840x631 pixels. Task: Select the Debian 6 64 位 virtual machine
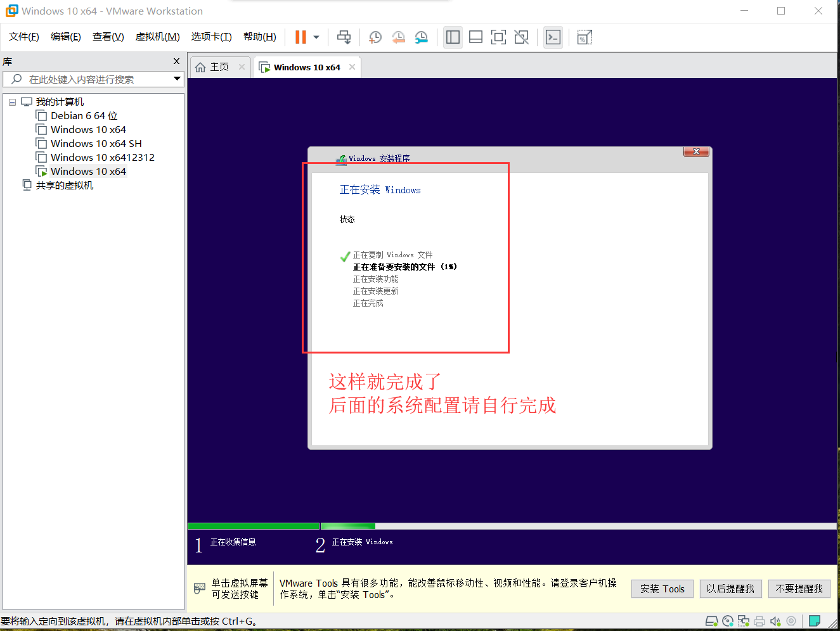[84, 116]
